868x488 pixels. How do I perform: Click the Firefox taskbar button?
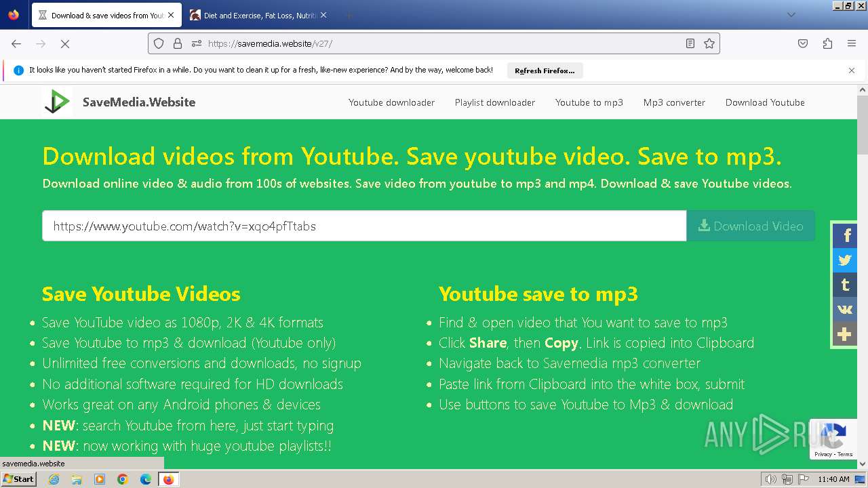168,479
